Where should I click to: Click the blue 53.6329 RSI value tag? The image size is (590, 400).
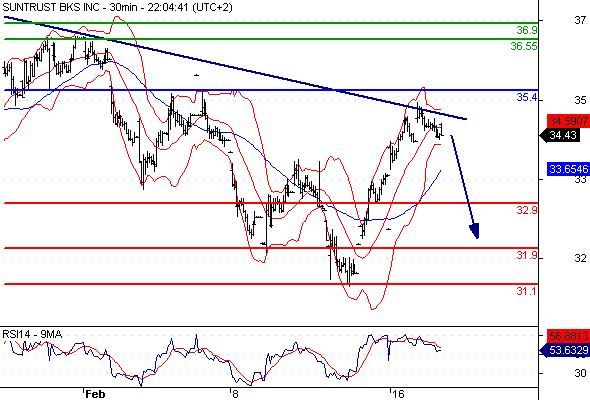click(565, 350)
